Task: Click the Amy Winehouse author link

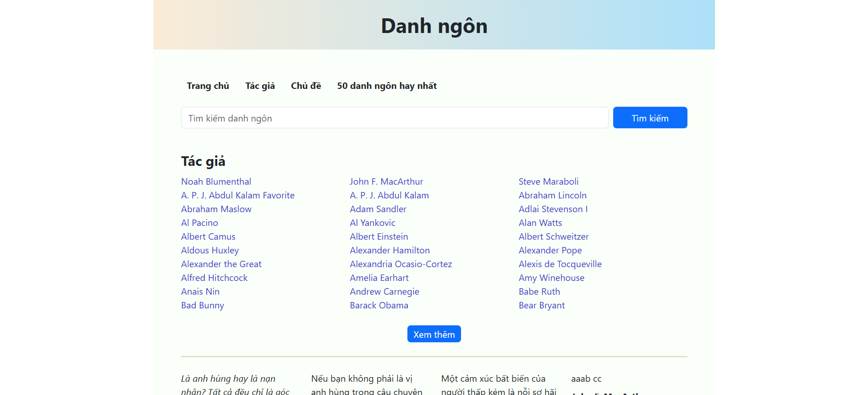Action: click(551, 278)
